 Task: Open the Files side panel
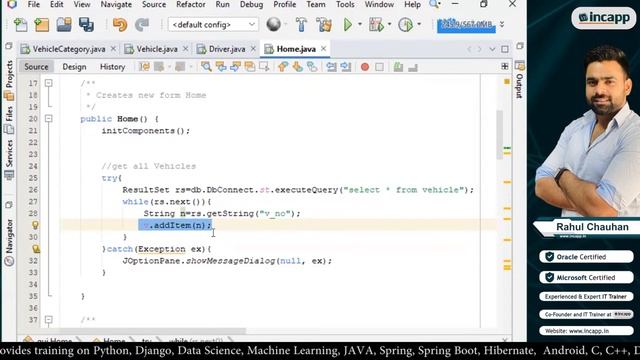[9, 119]
